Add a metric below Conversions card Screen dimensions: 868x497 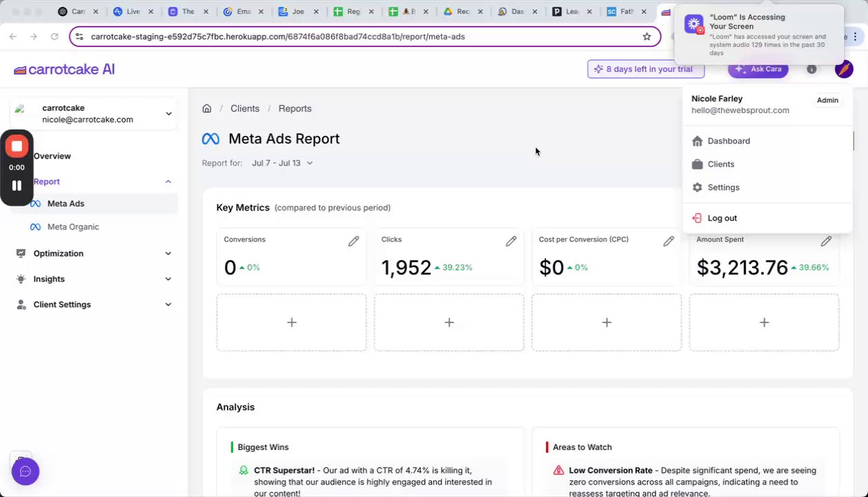click(x=291, y=322)
